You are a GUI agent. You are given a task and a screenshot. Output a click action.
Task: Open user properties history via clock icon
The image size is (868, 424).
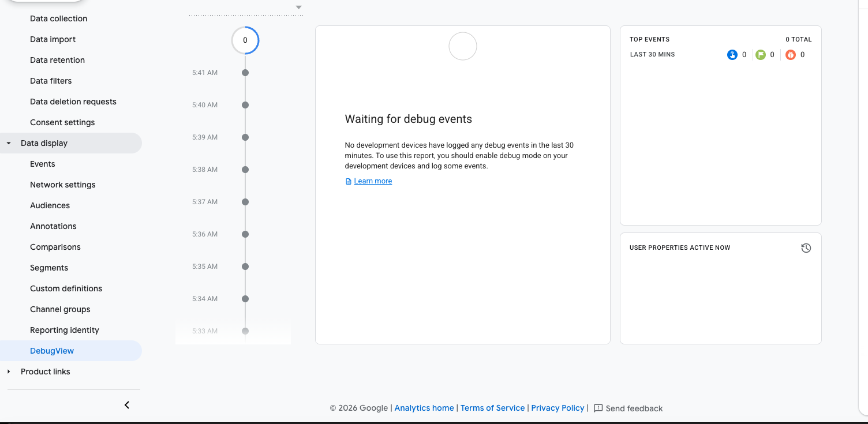tap(806, 247)
